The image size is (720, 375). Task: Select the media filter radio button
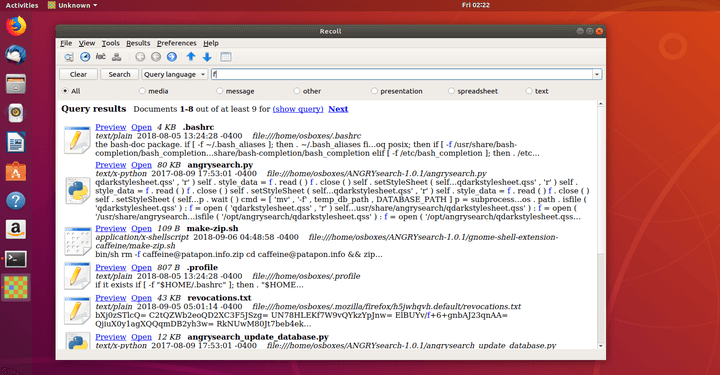coord(142,91)
